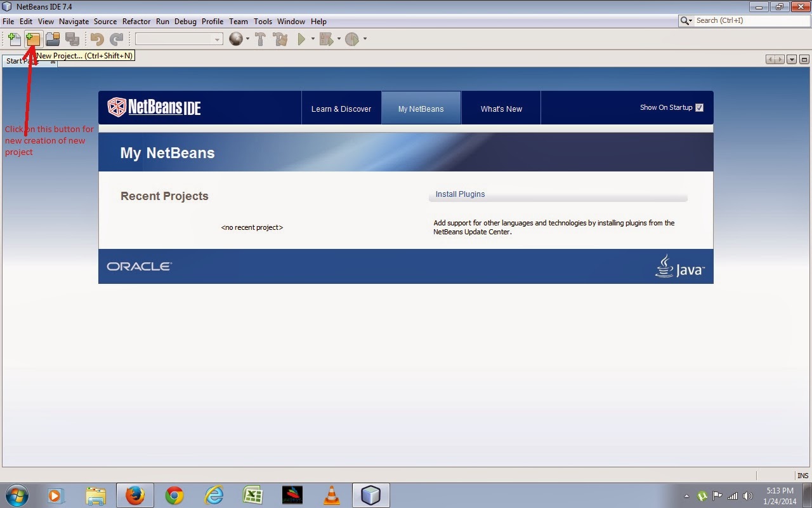812x508 pixels.
Task: Click the Clean and Build icon
Action: click(280, 39)
